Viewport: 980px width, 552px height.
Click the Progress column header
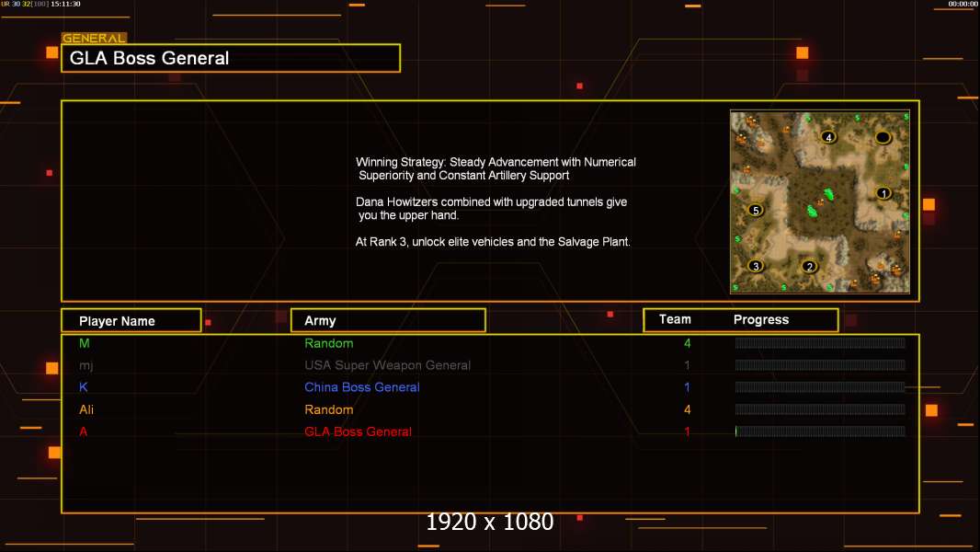tap(760, 320)
